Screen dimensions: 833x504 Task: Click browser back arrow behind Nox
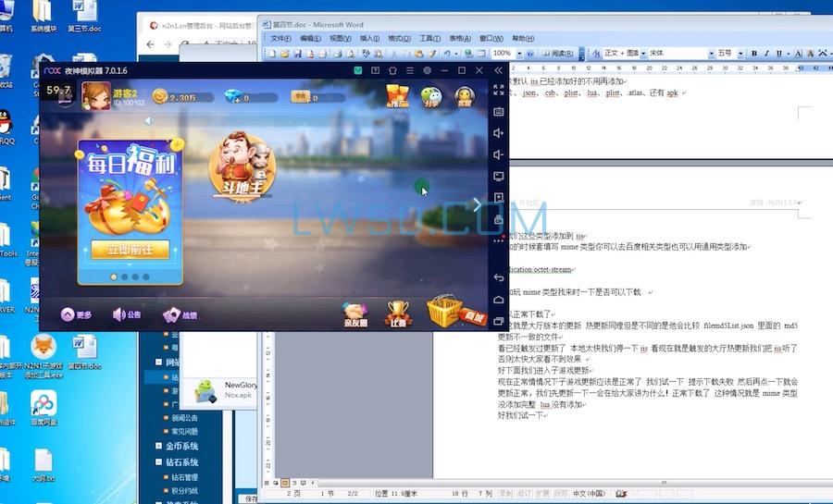(x=150, y=44)
